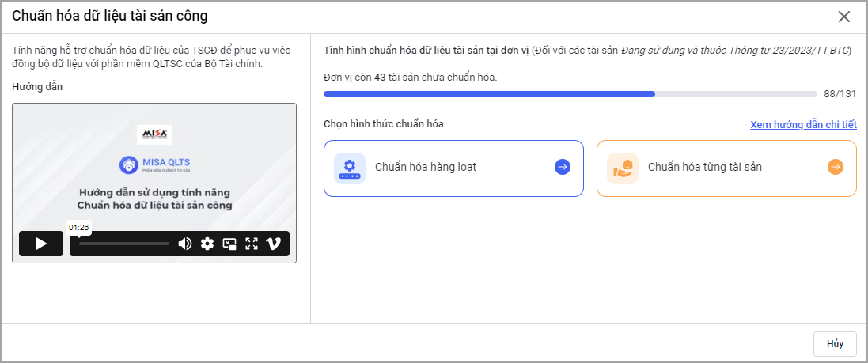Image resolution: width=868 pixels, height=363 pixels.
Task: Mute the video volume speaker icon
Action: pos(185,244)
